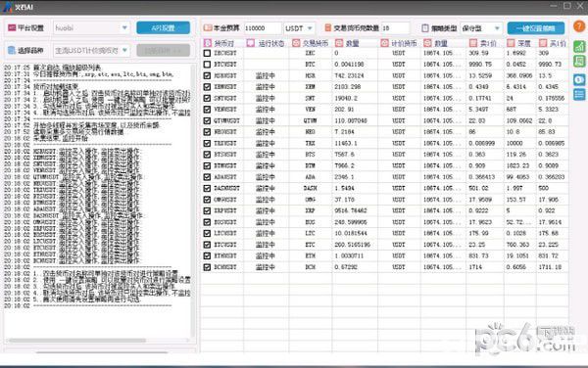This screenshot has width=588, height=368.
Task: Click the first 数量 column header icon
Action: pos(339,43)
